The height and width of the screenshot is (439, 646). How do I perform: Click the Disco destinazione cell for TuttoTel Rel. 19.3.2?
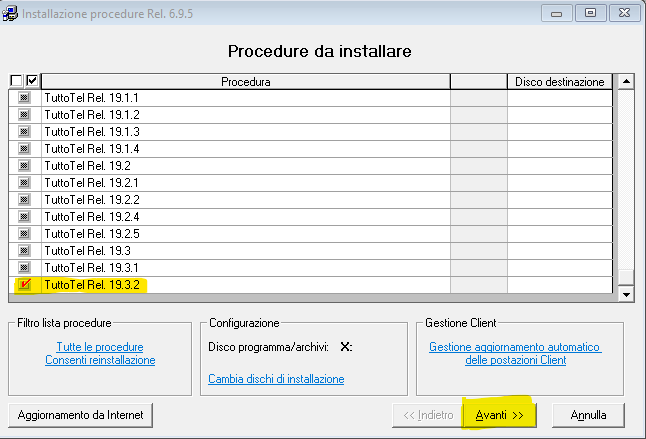(560, 285)
